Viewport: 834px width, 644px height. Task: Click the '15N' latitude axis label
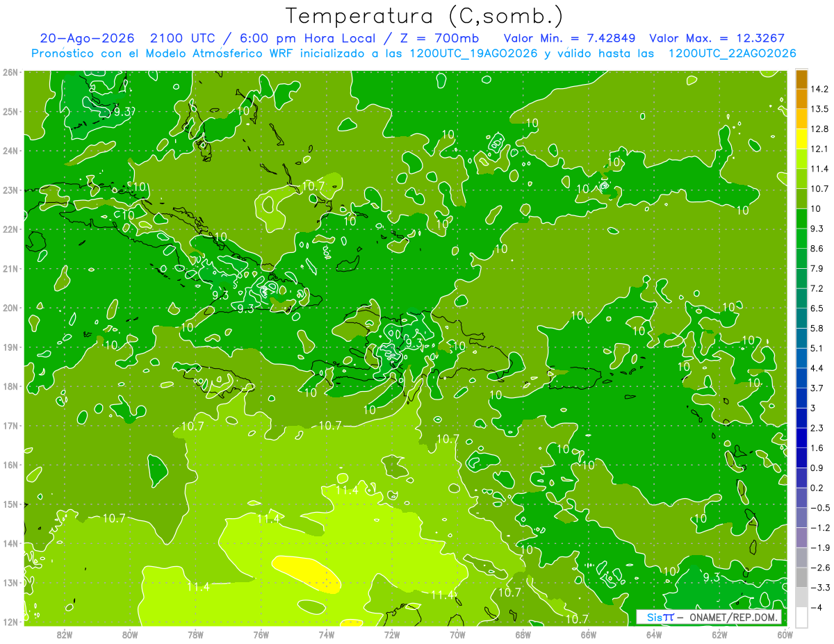[10, 504]
